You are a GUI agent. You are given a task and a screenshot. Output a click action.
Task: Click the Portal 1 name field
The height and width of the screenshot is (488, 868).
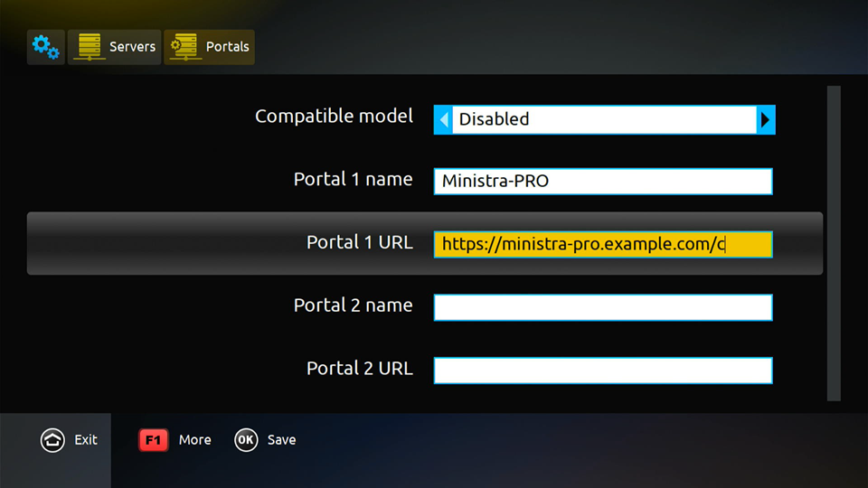coord(603,182)
